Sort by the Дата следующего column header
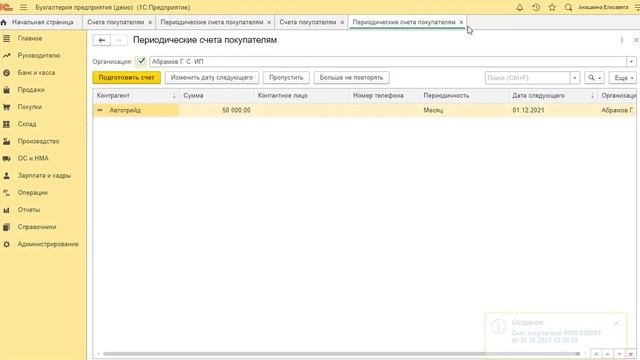This screenshot has height=360, width=640. point(553,96)
